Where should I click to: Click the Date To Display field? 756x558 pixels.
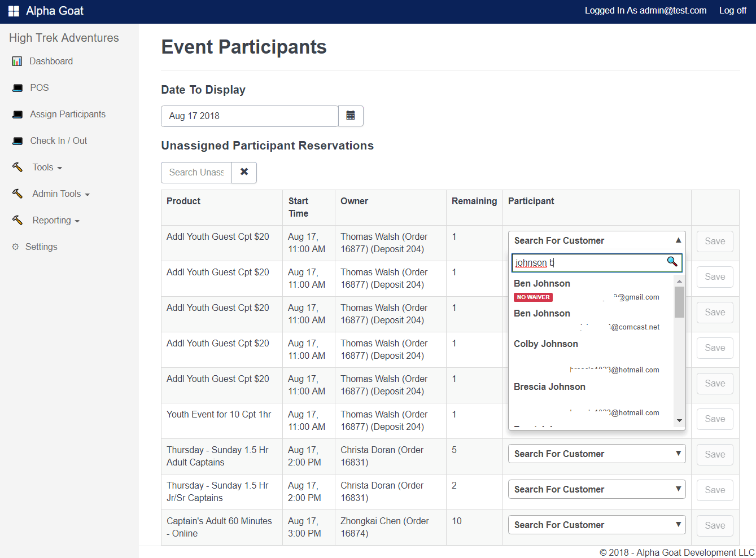click(250, 116)
